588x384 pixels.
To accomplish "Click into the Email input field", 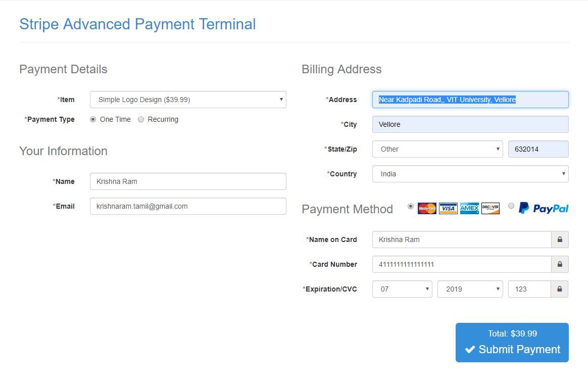I will tap(188, 206).
